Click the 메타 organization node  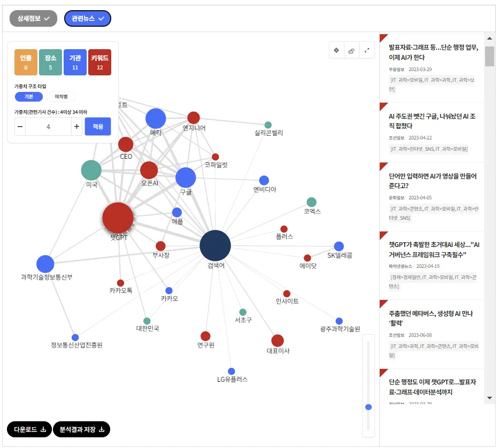[x=156, y=118]
